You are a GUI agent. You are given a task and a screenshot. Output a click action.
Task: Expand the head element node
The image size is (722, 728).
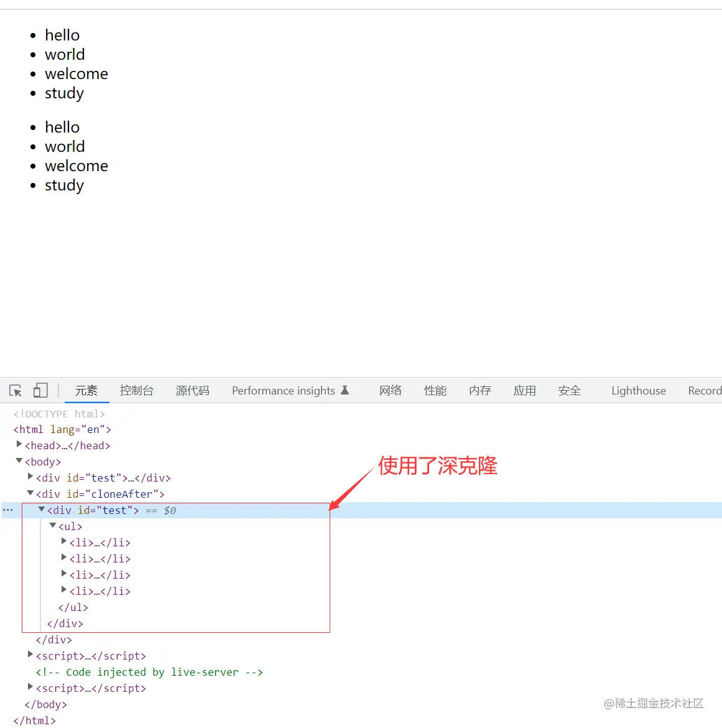[19, 444]
